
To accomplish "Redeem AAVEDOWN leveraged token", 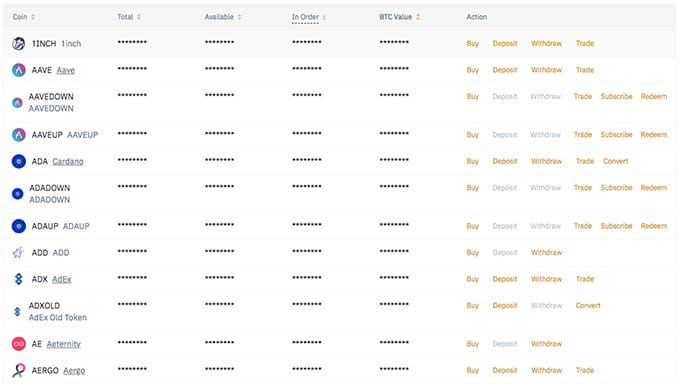I will tap(654, 96).
